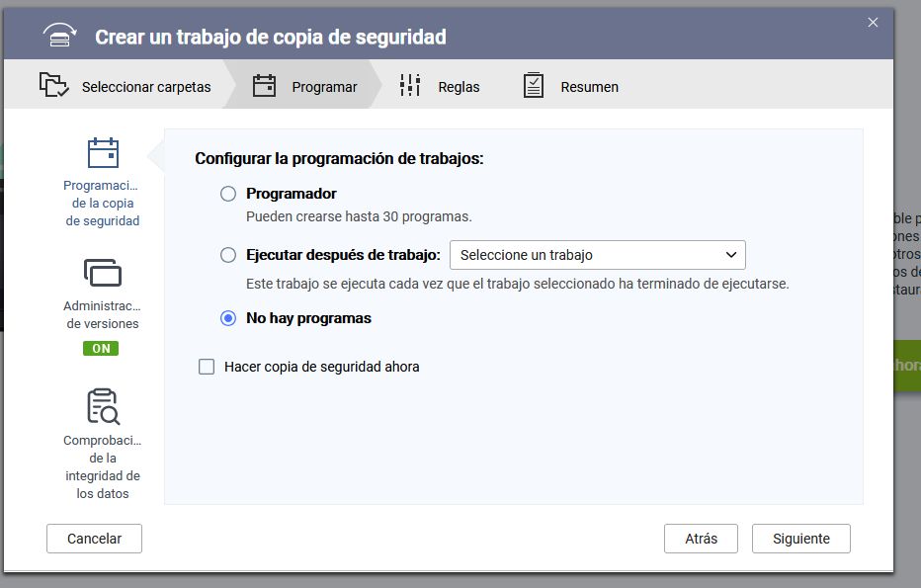Screen dimensions: 921x588
Task: Click the Programar calendar icon
Action: pyautogui.click(x=264, y=86)
